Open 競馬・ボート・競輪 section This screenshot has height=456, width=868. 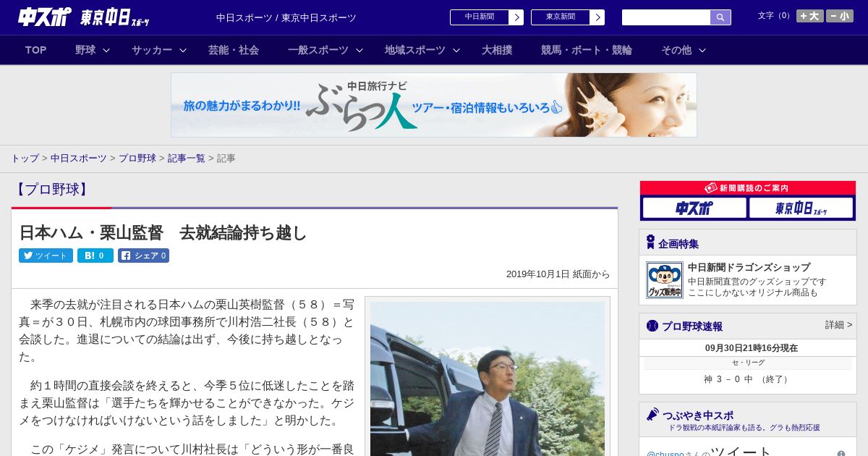(x=587, y=50)
